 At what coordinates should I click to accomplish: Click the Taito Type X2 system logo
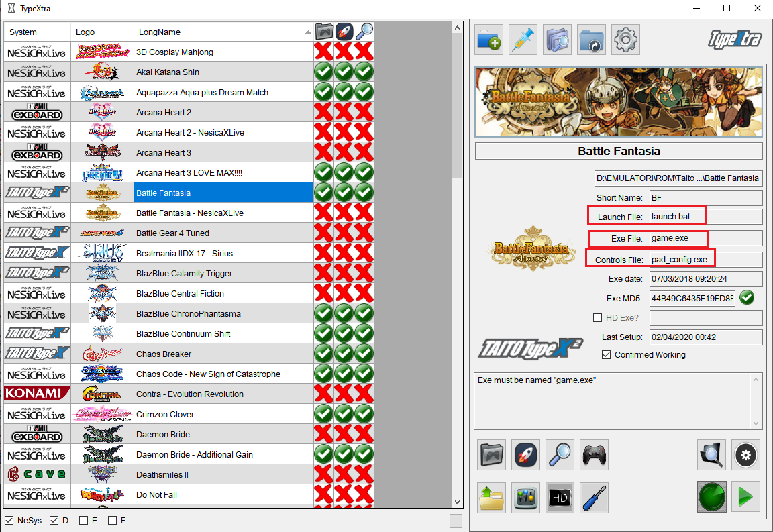point(531,349)
